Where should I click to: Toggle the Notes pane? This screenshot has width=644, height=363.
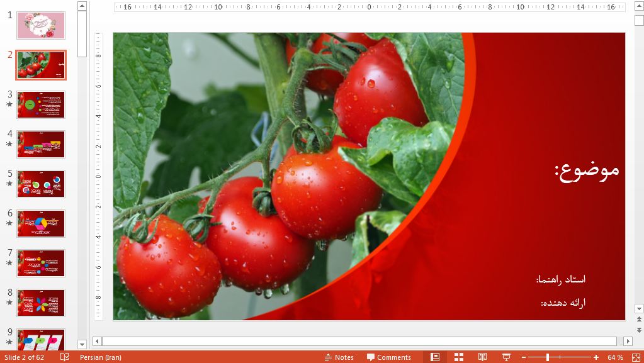339,357
